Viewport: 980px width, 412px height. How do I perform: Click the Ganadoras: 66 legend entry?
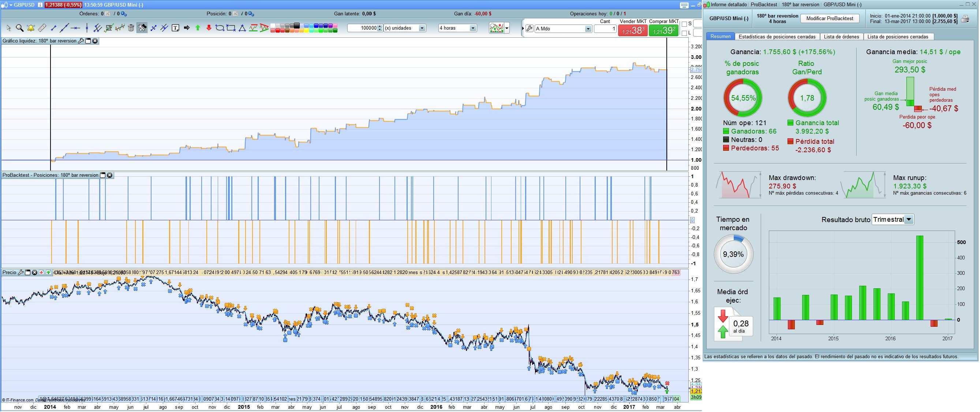tap(749, 131)
